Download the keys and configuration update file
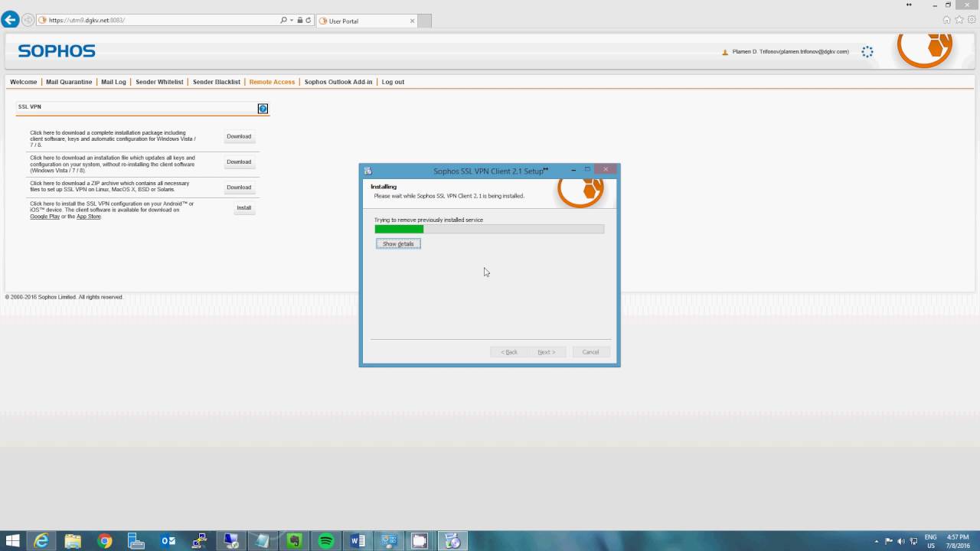This screenshot has width=980, height=551. (239, 161)
